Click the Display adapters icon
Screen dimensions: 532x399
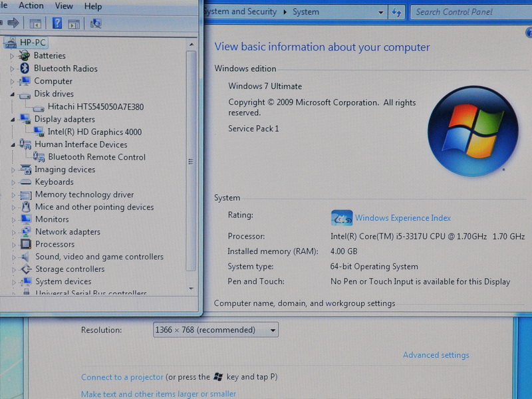tap(25, 119)
